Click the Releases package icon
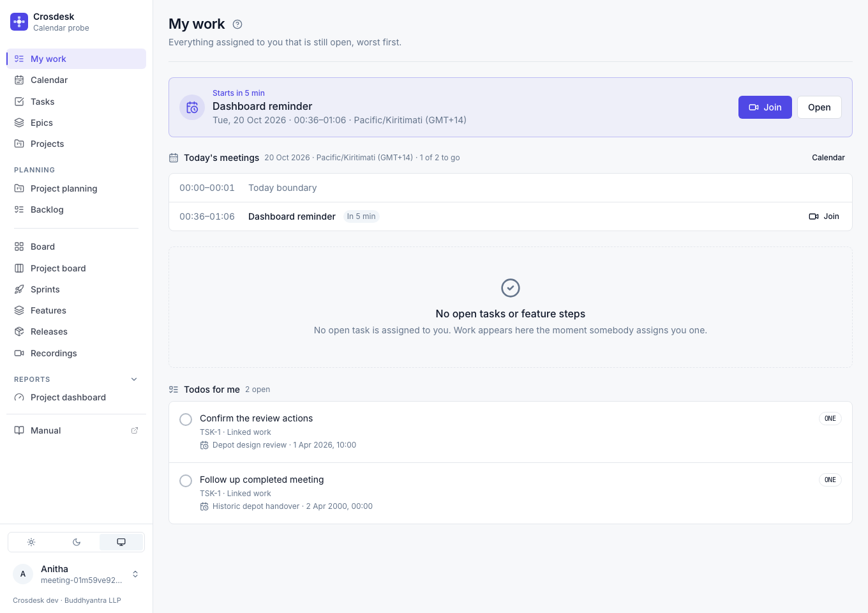This screenshot has height=613, width=868. [19, 331]
